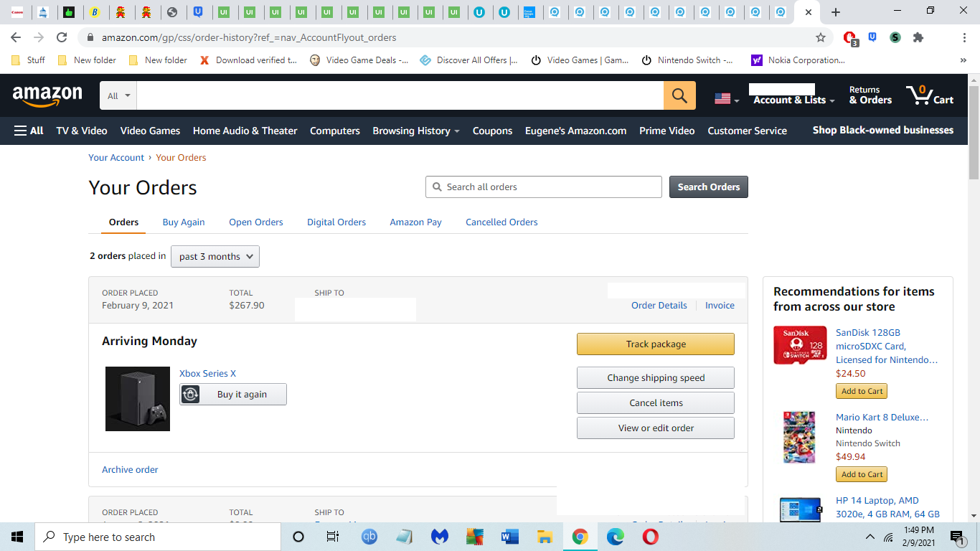The width and height of the screenshot is (980, 551).
Task: Open Microsoft Word from the taskbar
Action: [x=510, y=537]
